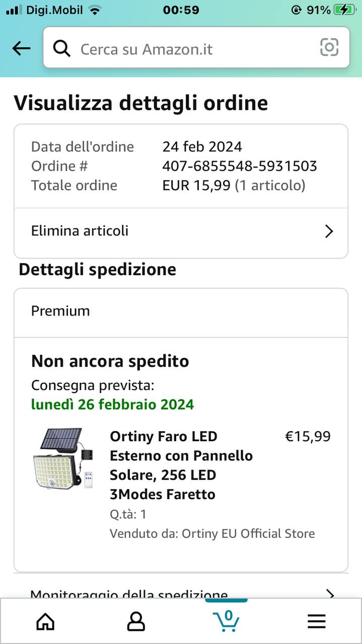Tap the battery status indicator

pos(345,10)
